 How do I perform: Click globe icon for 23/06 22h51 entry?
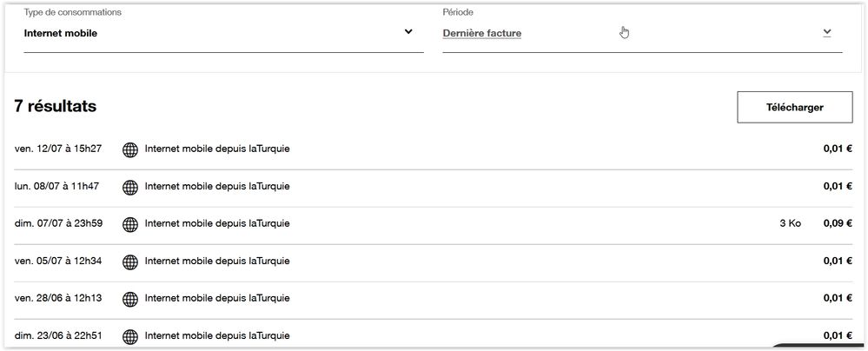[x=130, y=336]
